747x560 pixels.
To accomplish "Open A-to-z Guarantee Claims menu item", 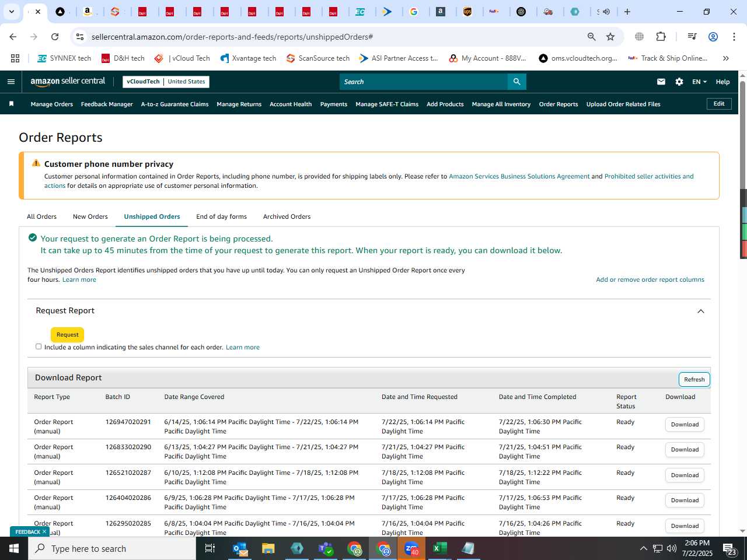I will [174, 104].
